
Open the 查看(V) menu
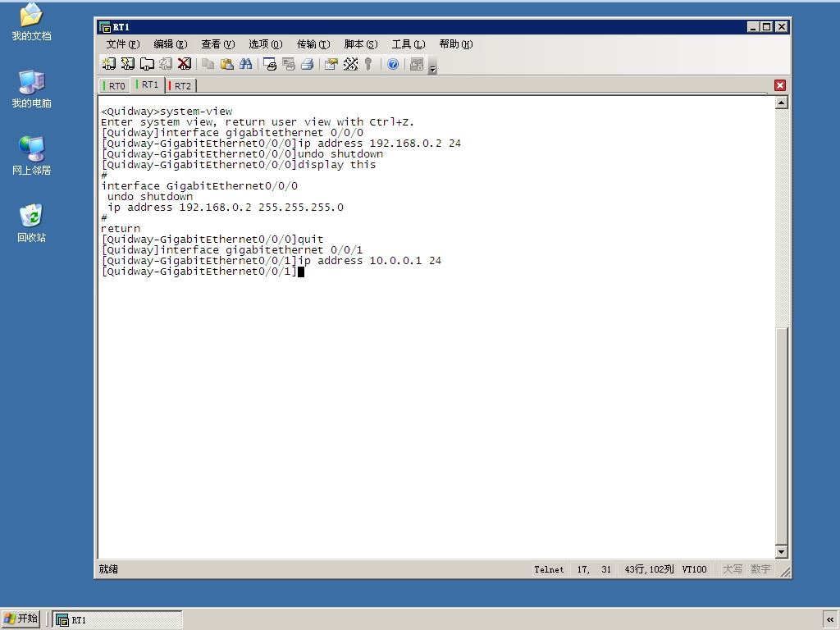[x=218, y=44]
